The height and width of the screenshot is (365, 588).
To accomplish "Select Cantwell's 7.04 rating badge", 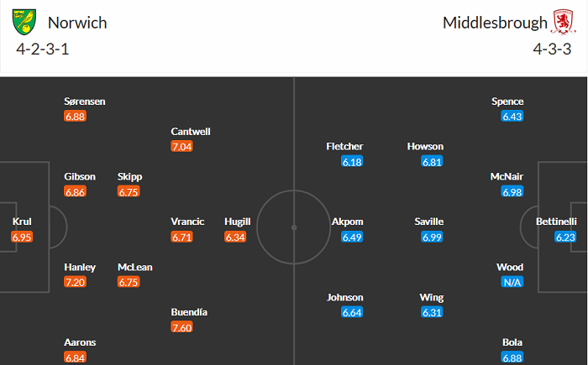I will tap(182, 147).
